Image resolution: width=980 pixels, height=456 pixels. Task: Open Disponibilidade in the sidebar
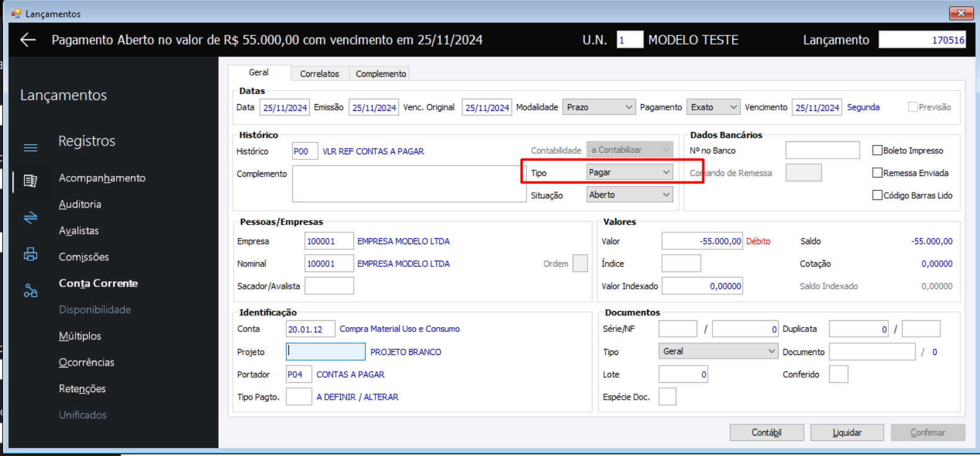point(95,310)
